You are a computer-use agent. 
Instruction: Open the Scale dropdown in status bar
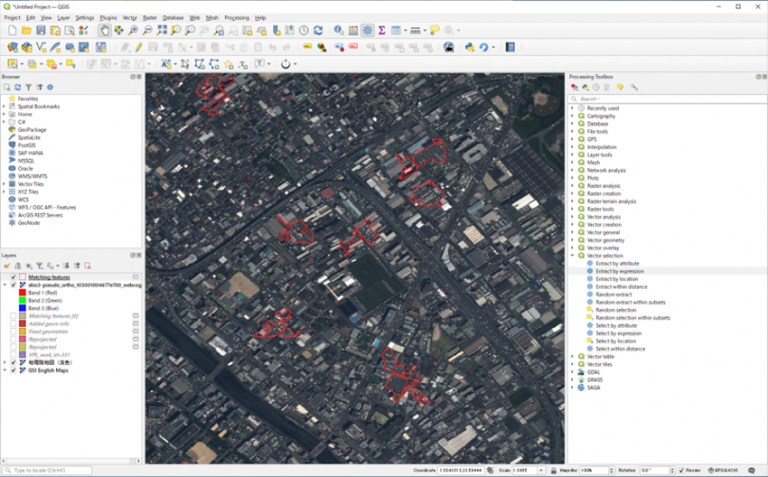coord(541,470)
